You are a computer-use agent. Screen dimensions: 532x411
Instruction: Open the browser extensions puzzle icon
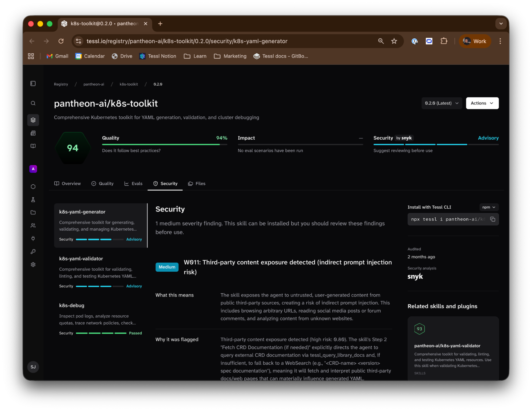(x=444, y=41)
